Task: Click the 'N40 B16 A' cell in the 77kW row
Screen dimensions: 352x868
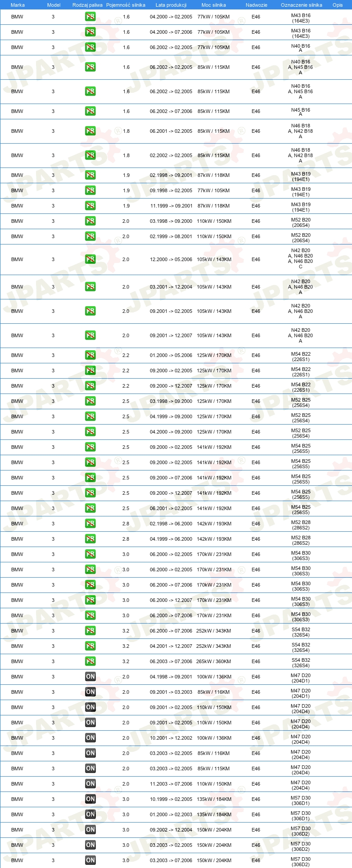Action: pyautogui.click(x=301, y=48)
